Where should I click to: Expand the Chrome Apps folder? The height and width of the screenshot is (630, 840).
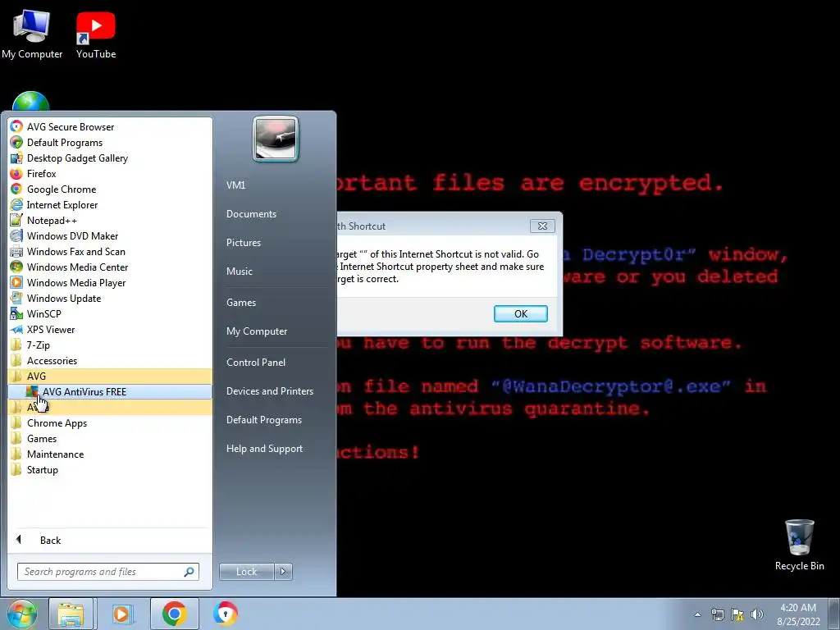pos(110,422)
